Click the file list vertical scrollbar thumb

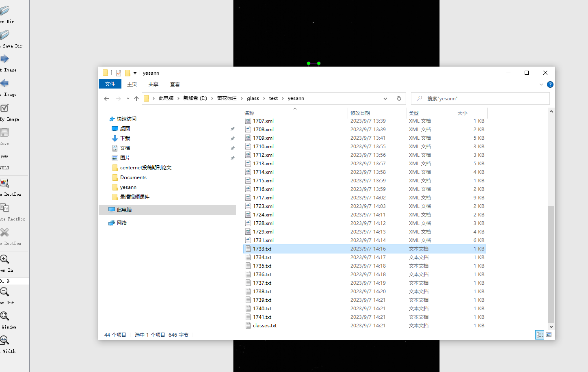551,264
